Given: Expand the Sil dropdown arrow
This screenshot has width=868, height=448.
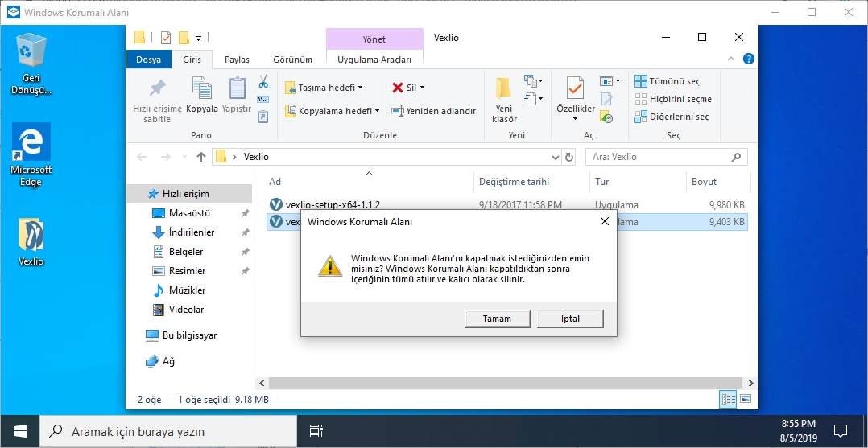Looking at the screenshot, I should pyautogui.click(x=423, y=88).
